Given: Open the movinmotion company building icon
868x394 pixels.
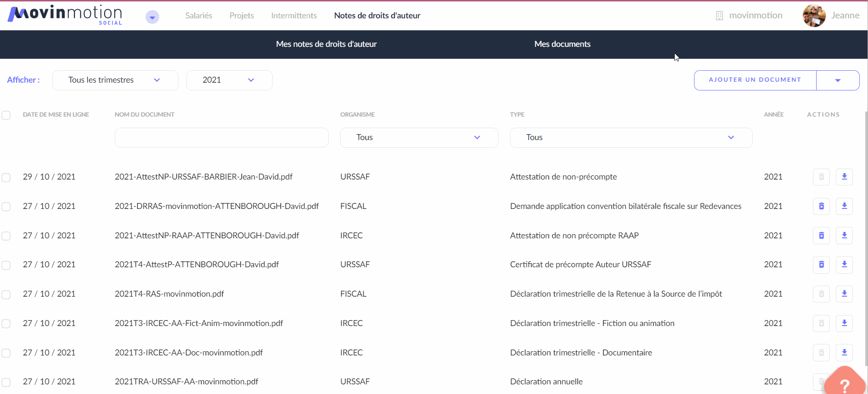Looking at the screenshot, I should click(719, 16).
